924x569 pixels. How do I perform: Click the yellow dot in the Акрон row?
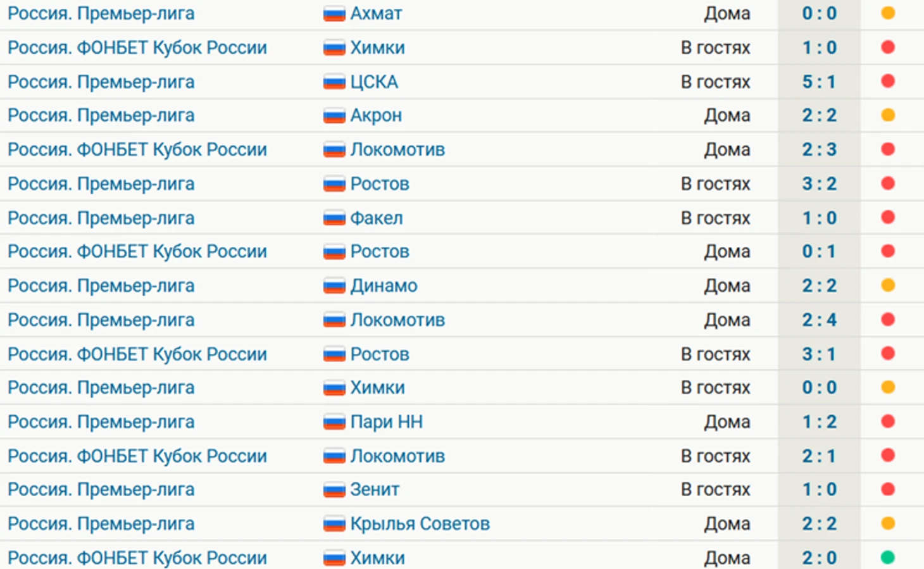(x=888, y=115)
